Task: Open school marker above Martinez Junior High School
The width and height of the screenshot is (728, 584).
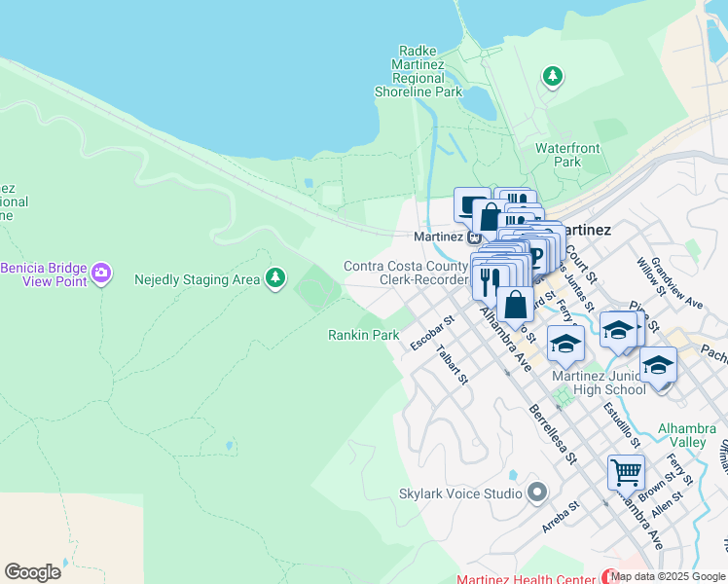Action: (565, 342)
